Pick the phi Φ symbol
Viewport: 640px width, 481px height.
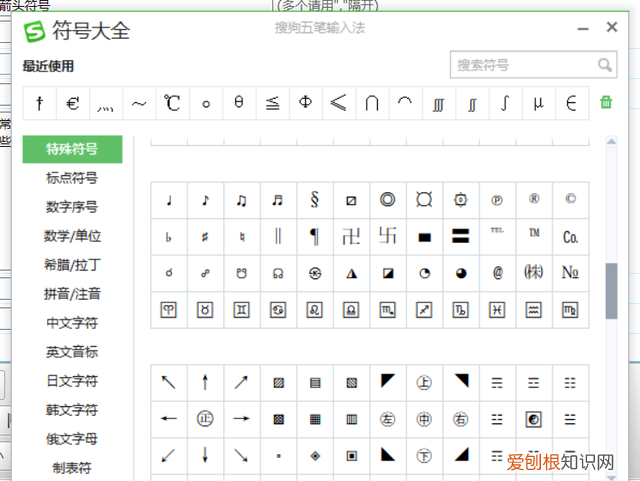coord(305,103)
